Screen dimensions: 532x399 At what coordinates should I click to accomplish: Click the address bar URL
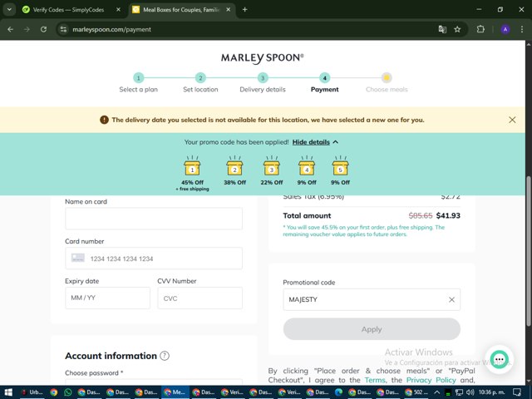[x=111, y=30]
